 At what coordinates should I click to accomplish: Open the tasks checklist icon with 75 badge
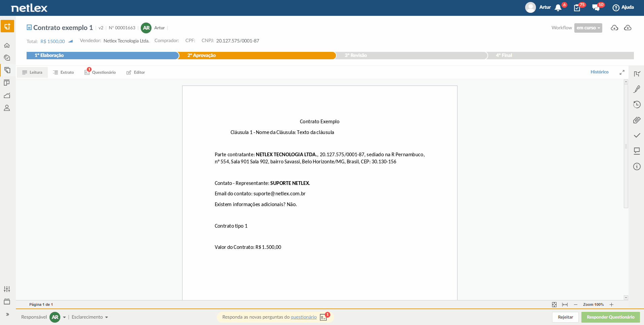[577, 8]
